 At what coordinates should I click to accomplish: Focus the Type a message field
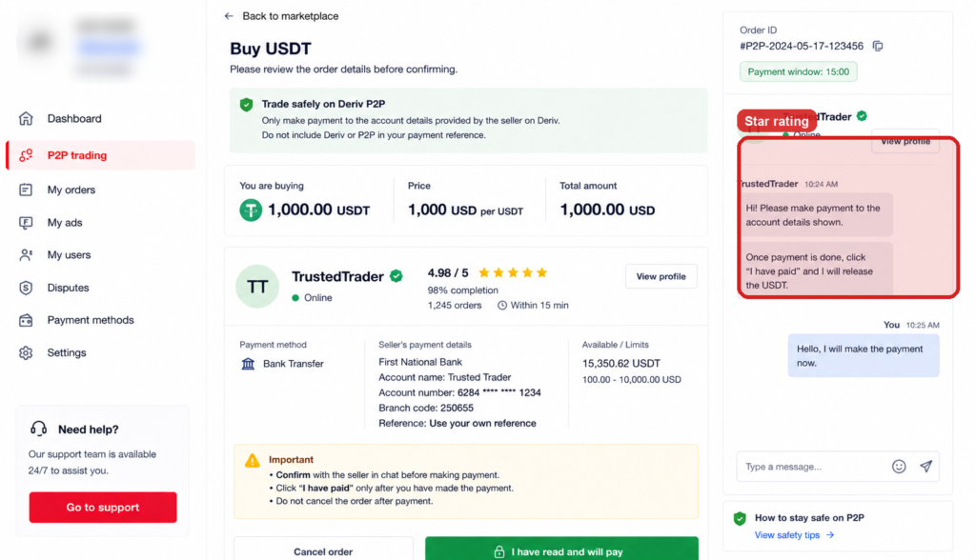coord(814,467)
